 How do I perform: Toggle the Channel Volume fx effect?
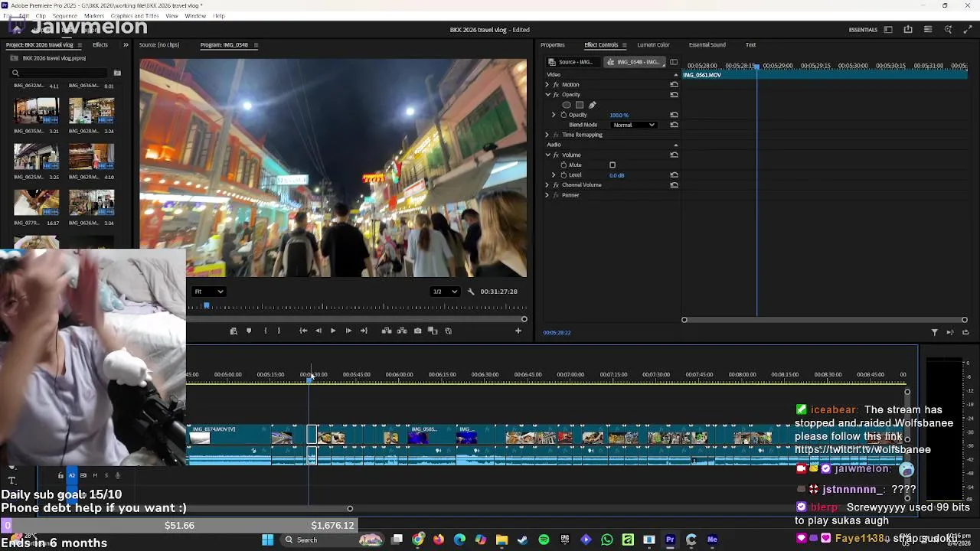[x=556, y=184]
